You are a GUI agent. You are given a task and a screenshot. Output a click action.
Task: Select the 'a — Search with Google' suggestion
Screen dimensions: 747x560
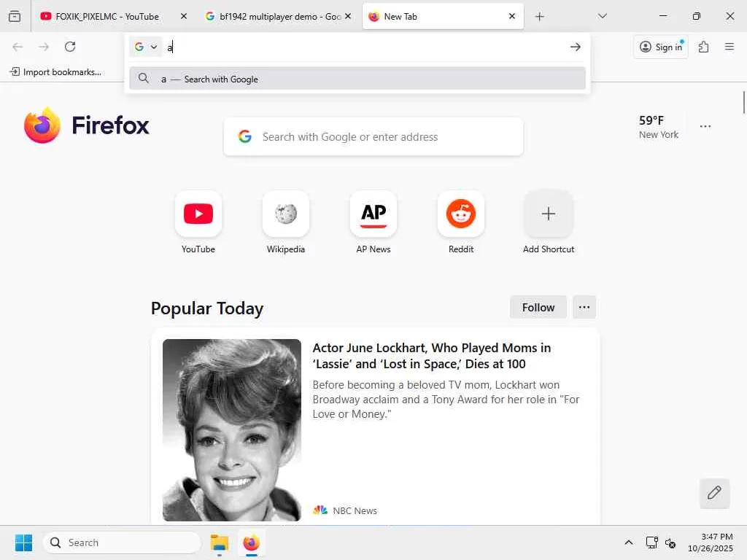point(357,79)
